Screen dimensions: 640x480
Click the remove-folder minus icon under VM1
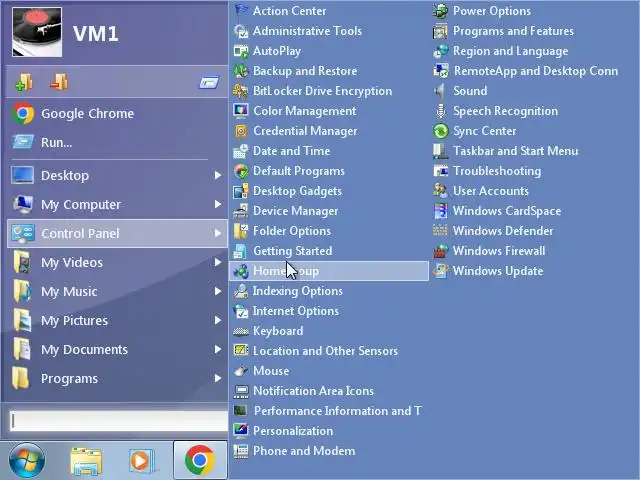(x=59, y=82)
